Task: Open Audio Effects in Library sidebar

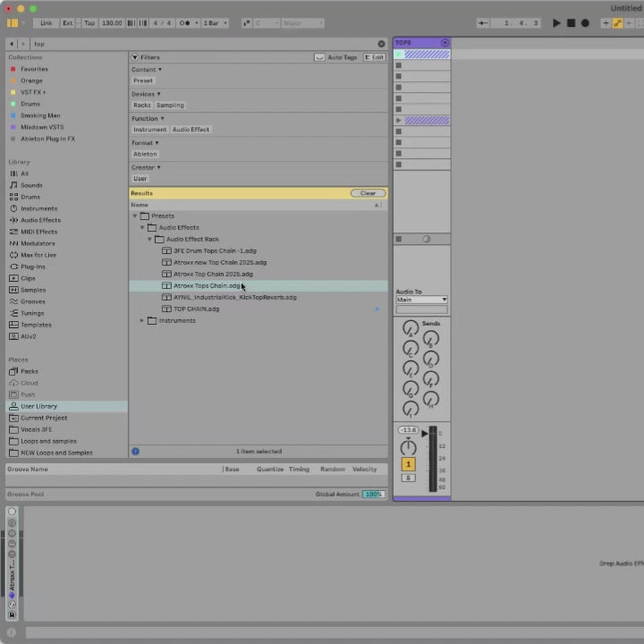Action: click(40, 220)
